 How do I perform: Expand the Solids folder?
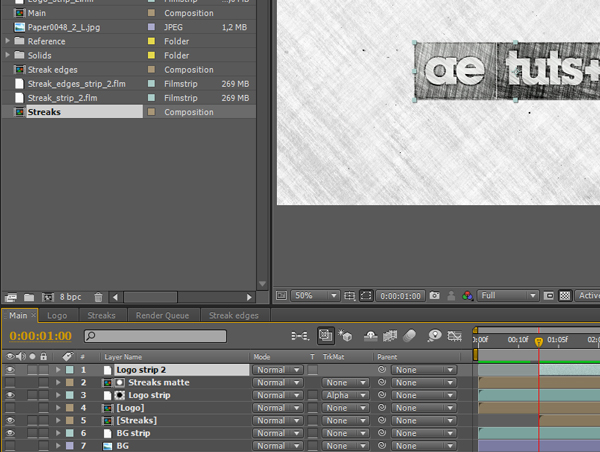tap(7, 55)
